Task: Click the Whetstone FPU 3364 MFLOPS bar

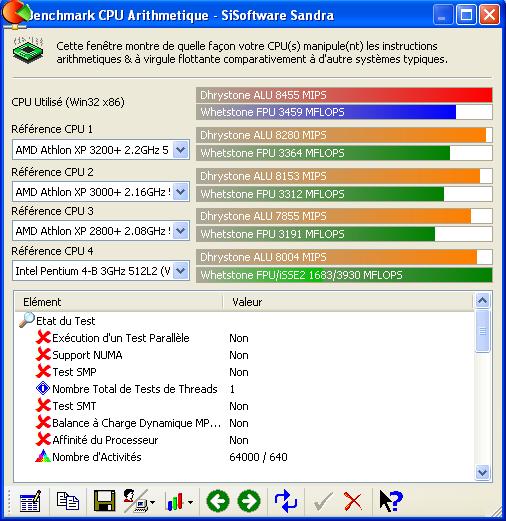Action: click(344, 153)
